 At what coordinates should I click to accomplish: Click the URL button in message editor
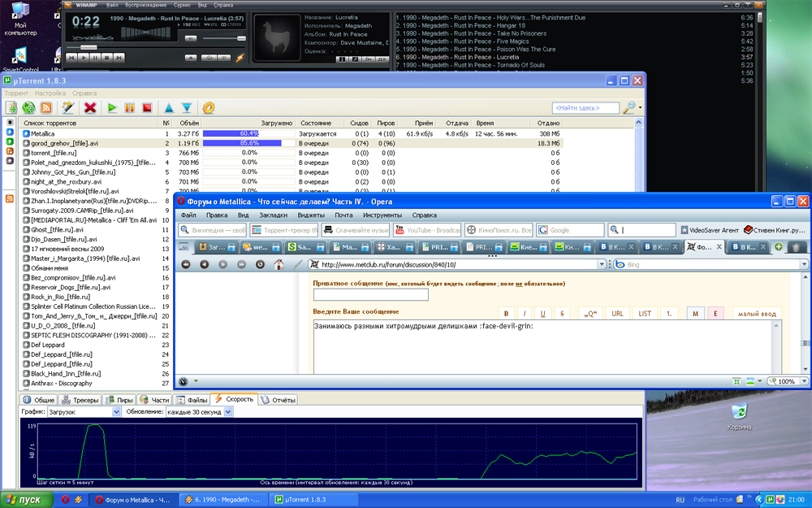coord(617,314)
